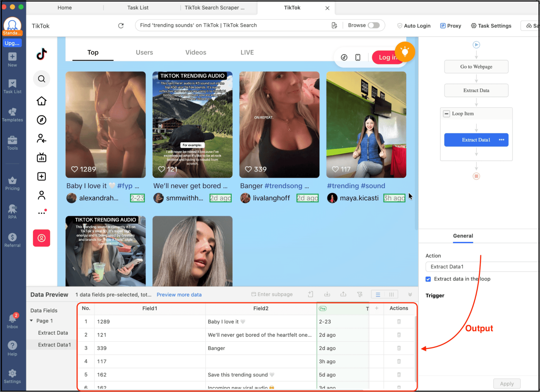Viewport: 540px width, 392px height.
Task: Select the Users results tab
Action: tap(144, 52)
